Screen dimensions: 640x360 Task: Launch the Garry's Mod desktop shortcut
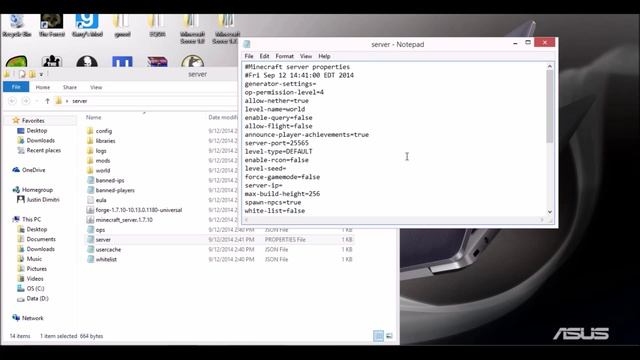tap(87, 25)
